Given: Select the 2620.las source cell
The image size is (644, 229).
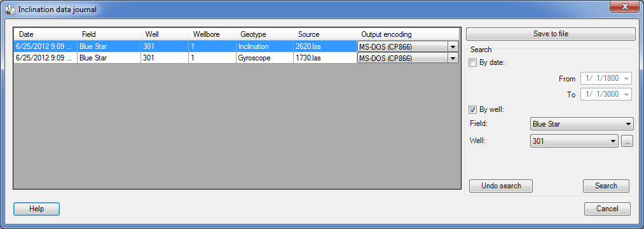Looking at the screenshot, I should pyautogui.click(x=325, y=46).
